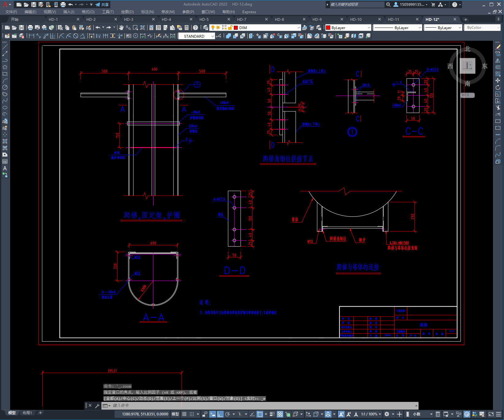The height and width of the screenshot is (420, 504).
Task: Click the Zoom Window icon
Action: 135,28
